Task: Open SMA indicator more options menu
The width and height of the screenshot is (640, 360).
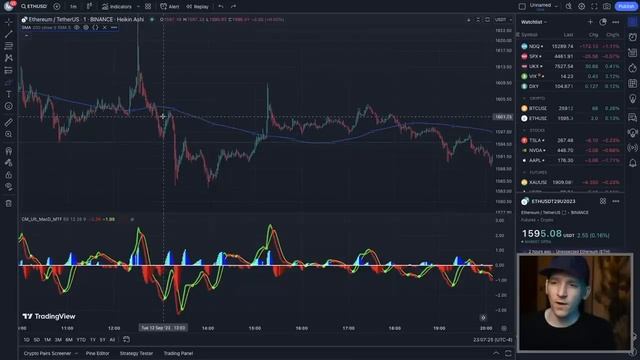Action: pyautogui.click(x=114, y=27)
